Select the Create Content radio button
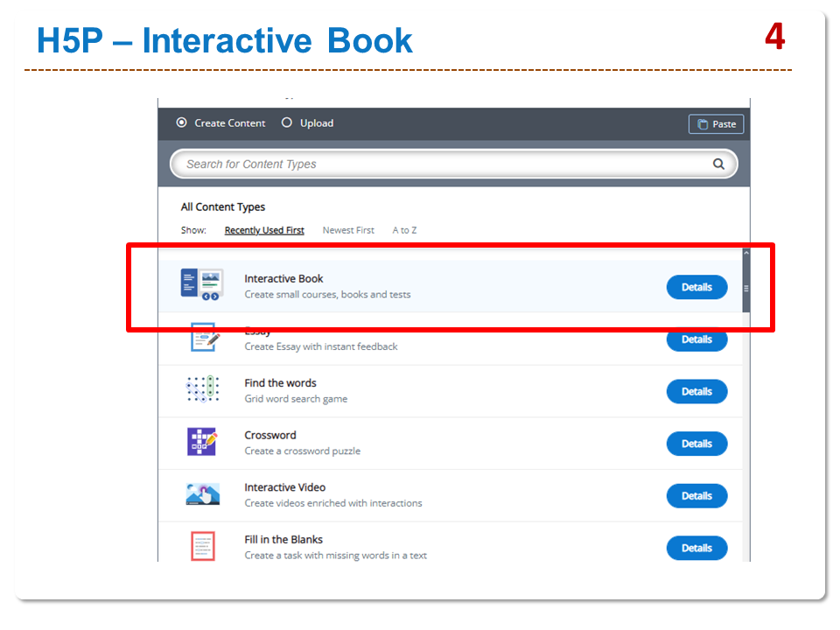 (182, 123)
